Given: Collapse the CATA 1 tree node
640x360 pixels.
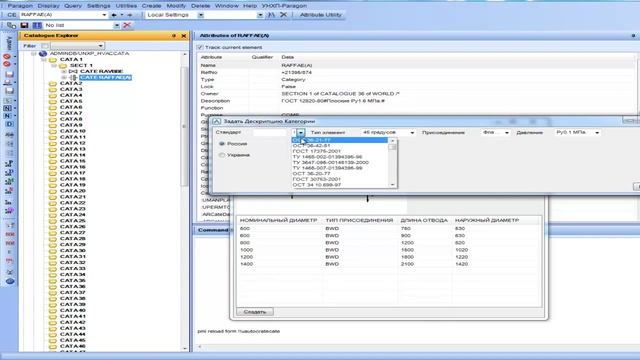Looking at the screenshot, I should coord(44,60).
